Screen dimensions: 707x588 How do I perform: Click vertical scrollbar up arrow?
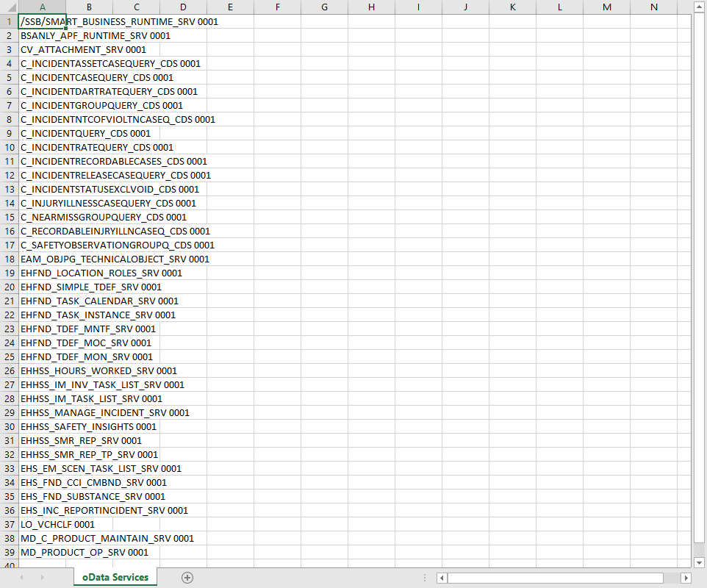click(700, 7)
